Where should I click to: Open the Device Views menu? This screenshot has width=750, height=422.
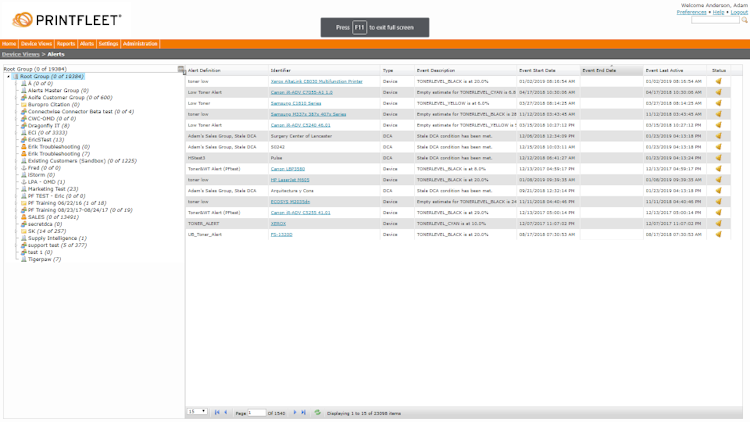coord(36,44)
